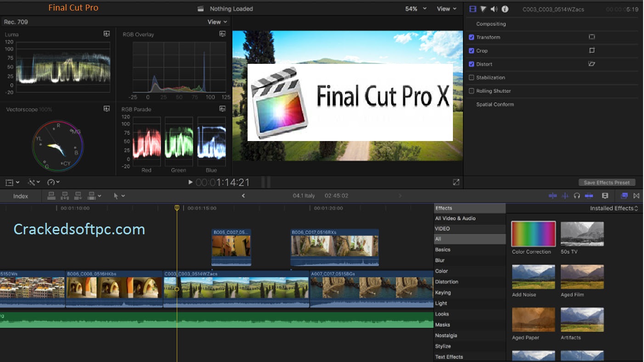Open enhancements magic wand dropdown
644x362 pixels.
[x=34, y=182]
